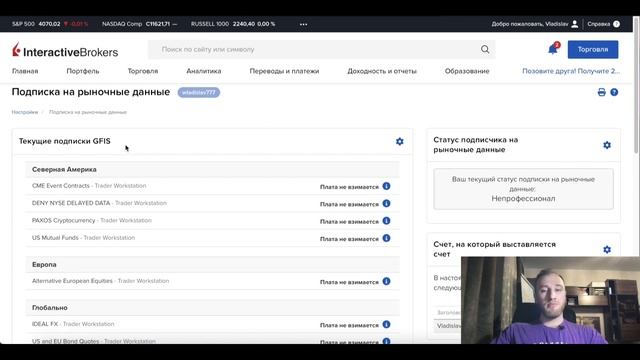The width and height of the screenshot is (640, 360).
Task: Click the US Mutual Funds row text
Action: [83, 238]
